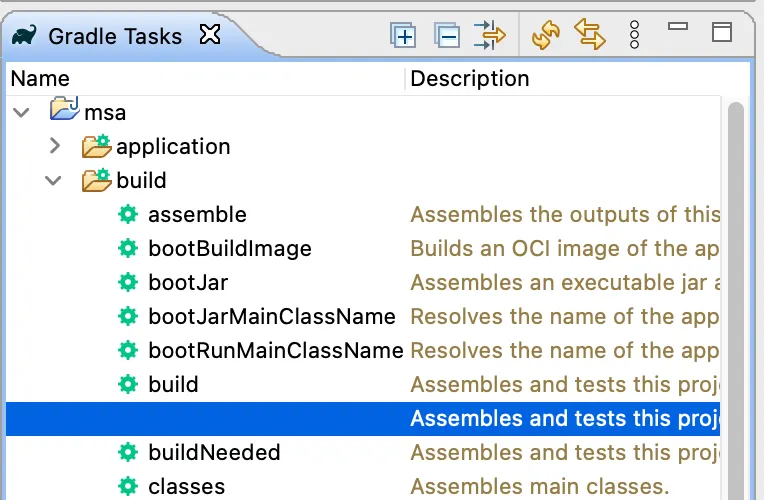Viewport: 764px width, 500px height.
Task: Toggle the filter tasks arrow icon
Action: pos(492,36)
